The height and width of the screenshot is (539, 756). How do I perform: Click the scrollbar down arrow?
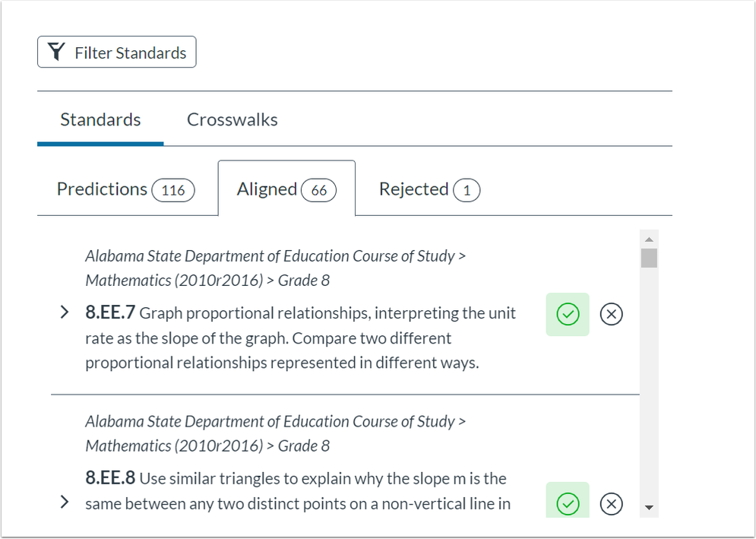click(x=648, y=507)
